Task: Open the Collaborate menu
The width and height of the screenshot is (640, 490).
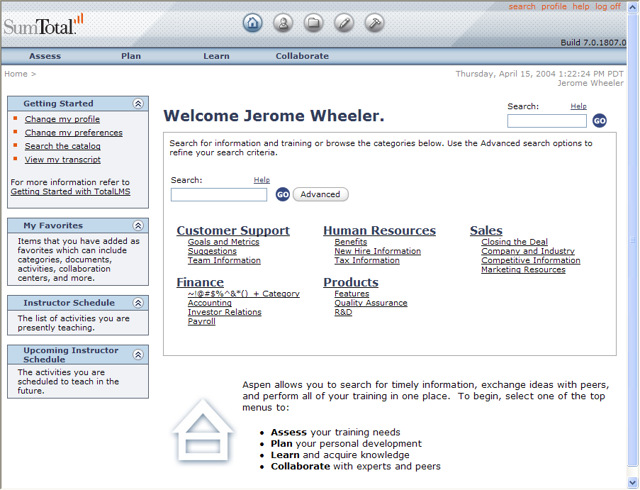Action: tap(302, 56)
